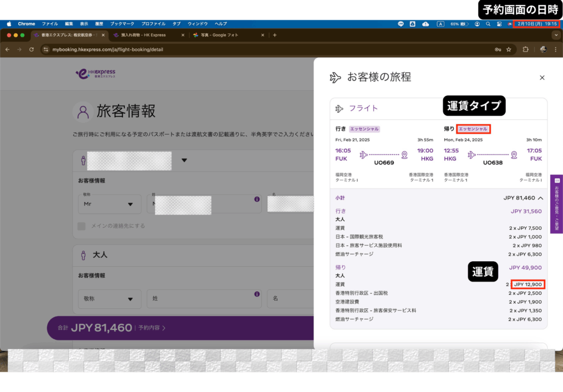Bookmark this page with the star icon
This screenshot has width=563, height=392.
(x=509, y=49)
